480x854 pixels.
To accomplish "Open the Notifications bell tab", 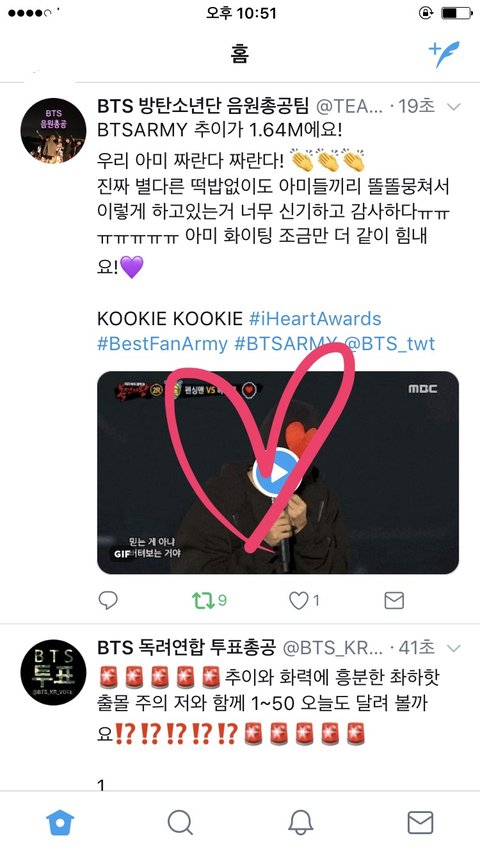I will coord(300,822).
